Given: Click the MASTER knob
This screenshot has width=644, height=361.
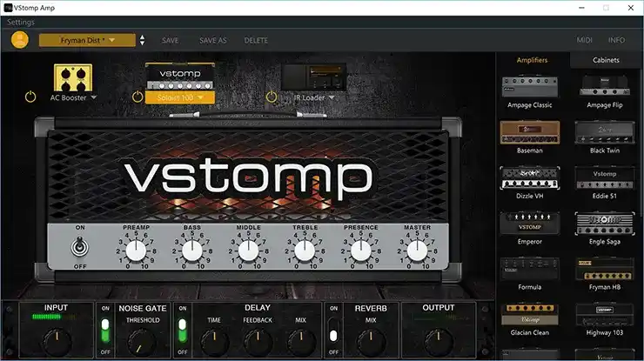Looking at the screenshot, I should pyautogui.click(x=417, y=251).
